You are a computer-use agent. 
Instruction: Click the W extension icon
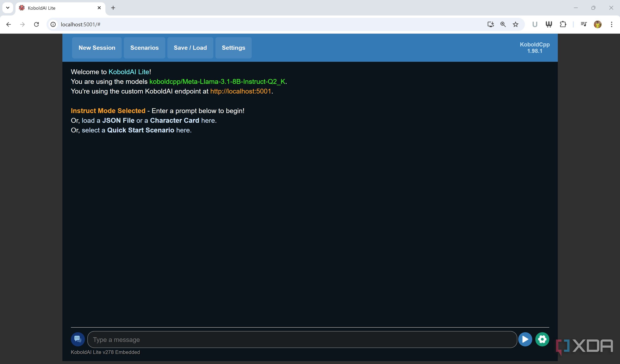coord(549,24)
